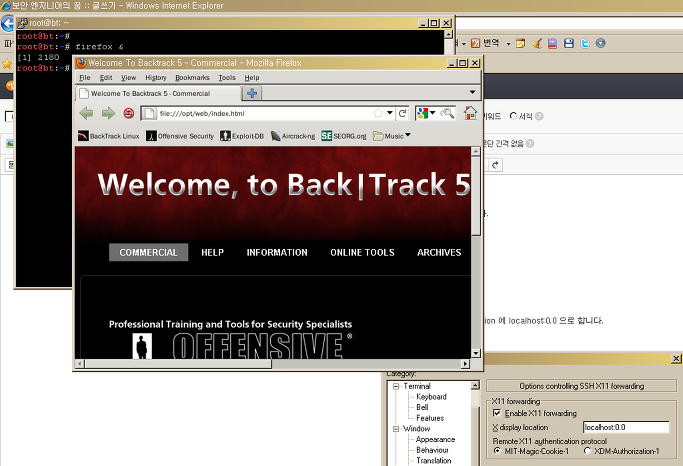Open the list all tabs dropdown
Screen dimensions: 683x466
coord(472,92)
